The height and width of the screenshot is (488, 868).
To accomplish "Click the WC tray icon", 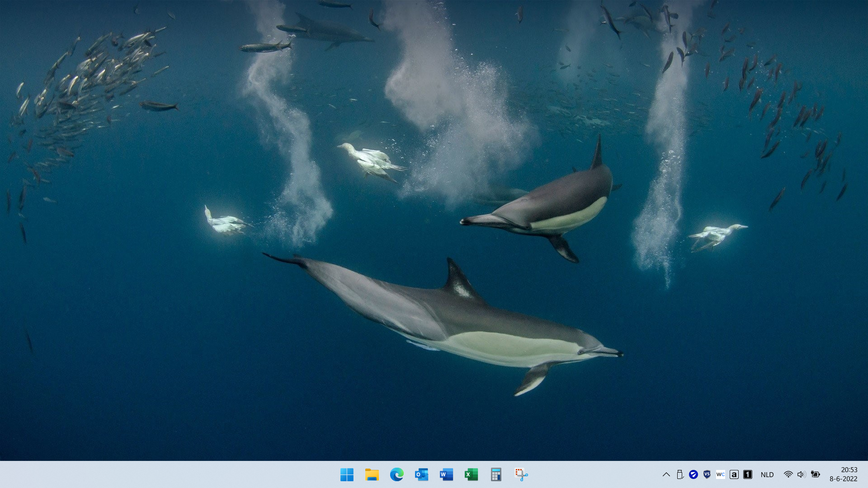I will point(720,474).
